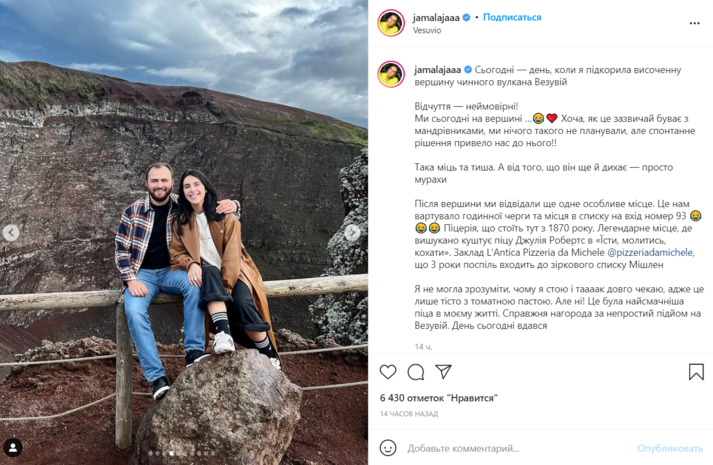Go to next photo in carousel
Screen dimensions: 713x465
click(x=352, y=233)
